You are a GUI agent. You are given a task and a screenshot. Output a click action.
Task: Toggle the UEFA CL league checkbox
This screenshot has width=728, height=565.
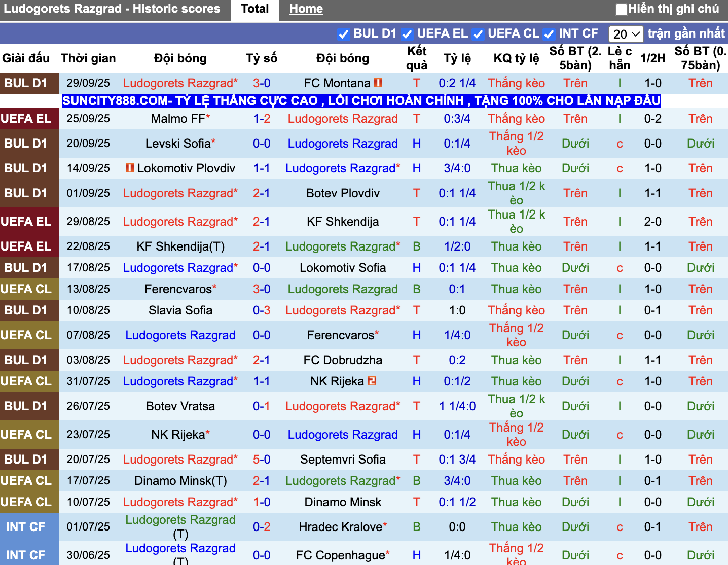[x=478, y=34]
